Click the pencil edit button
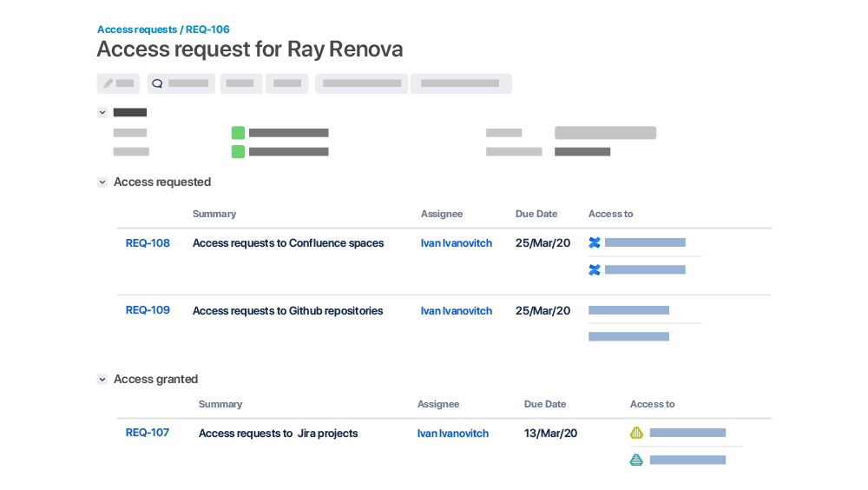 (x=118, y=83)
